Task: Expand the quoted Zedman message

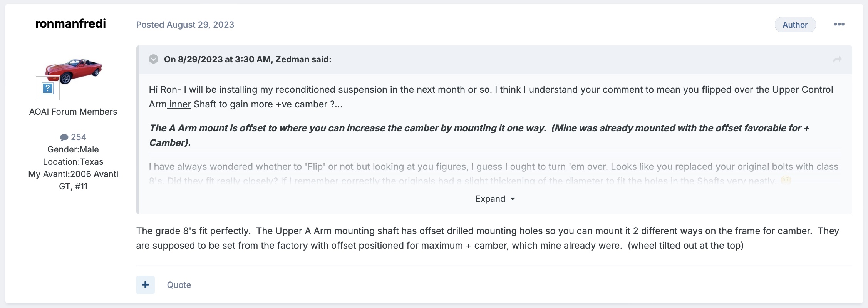Action: tap(495, 199)
